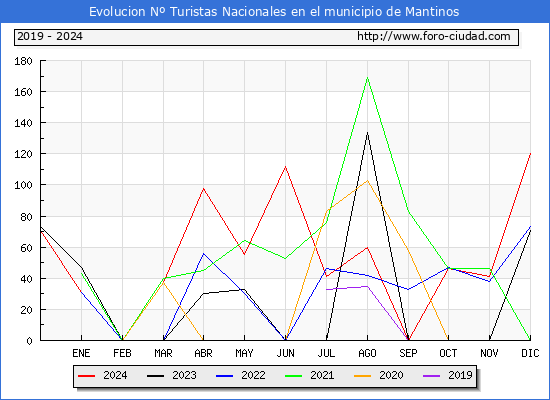This screenshot has width=550, height=400.
Task: Click the red 2024 endpoint at DIC
Action: point(530,154)
